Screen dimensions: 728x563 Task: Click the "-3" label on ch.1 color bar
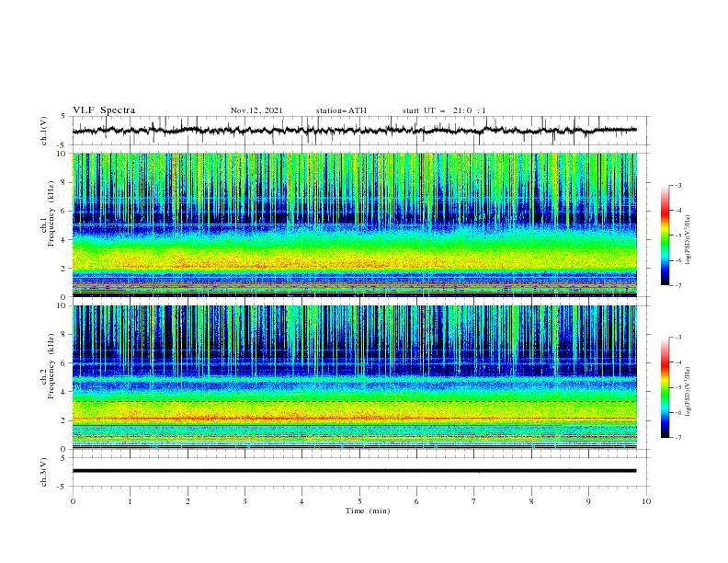tap(677, 185)
